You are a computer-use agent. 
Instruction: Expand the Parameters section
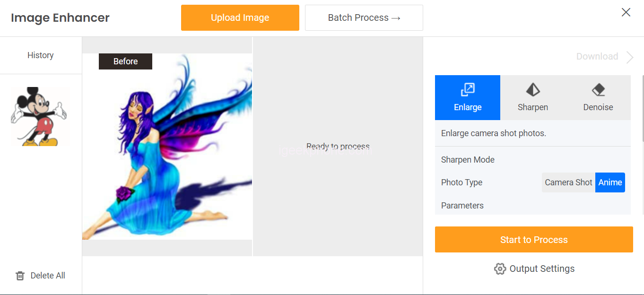tap(462, 206)
